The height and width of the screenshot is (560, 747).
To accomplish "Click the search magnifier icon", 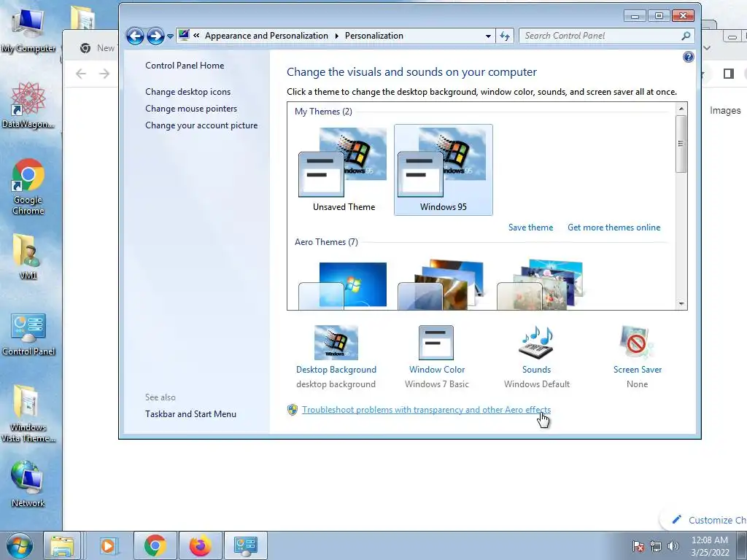I will 686,36.
